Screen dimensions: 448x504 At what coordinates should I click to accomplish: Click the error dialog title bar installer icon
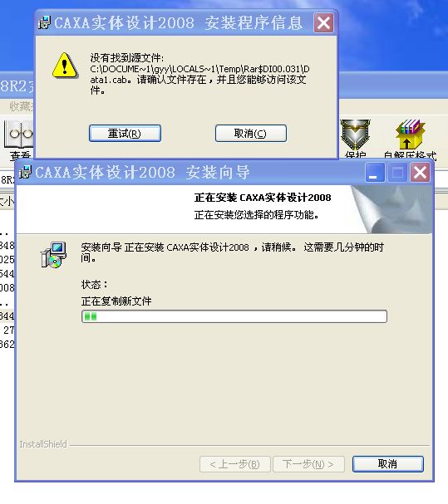[x=44, y=22]
